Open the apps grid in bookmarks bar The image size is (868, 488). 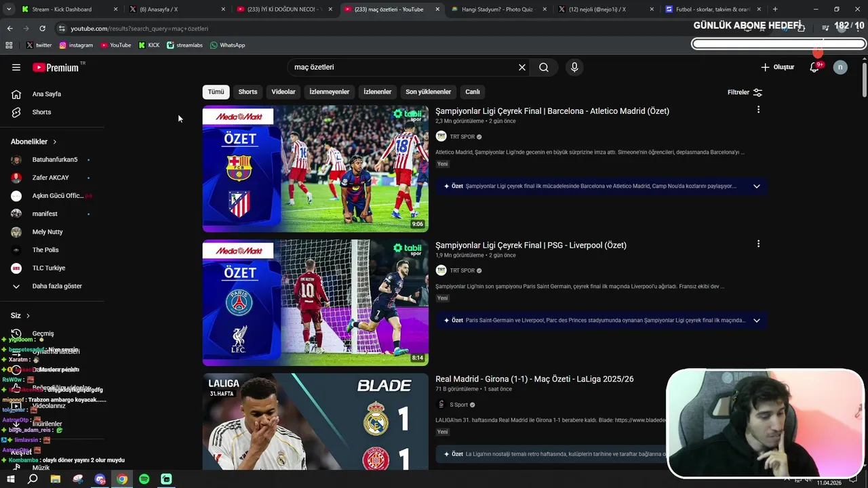click(9, 45)
